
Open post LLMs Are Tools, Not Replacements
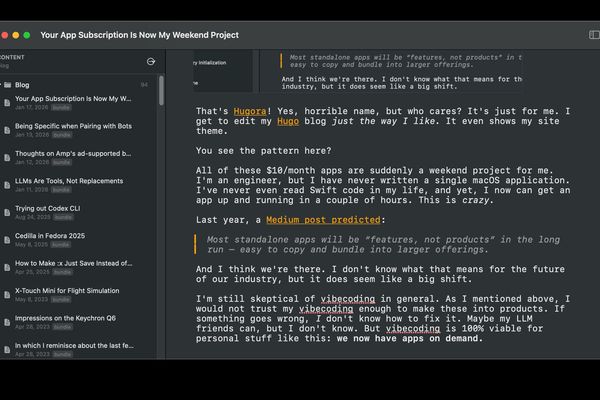pos(69,181)
